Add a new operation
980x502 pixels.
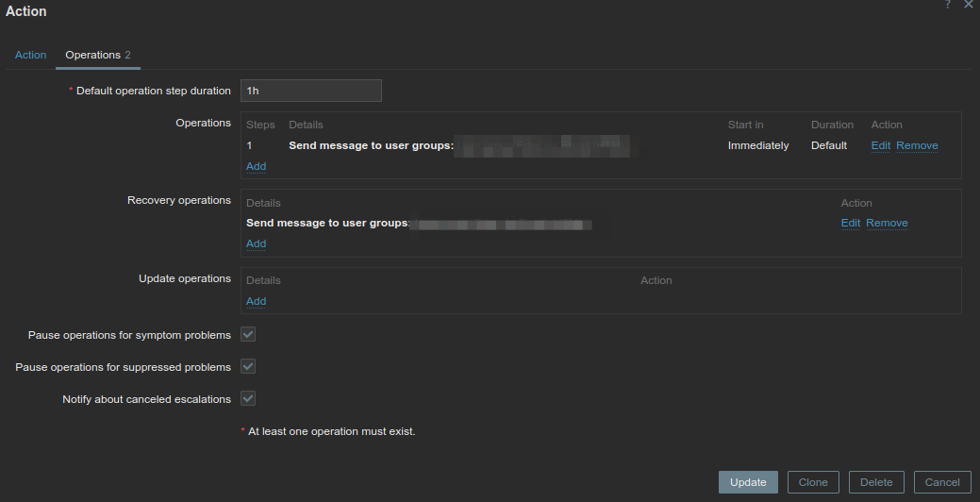(x=256, y=166)
